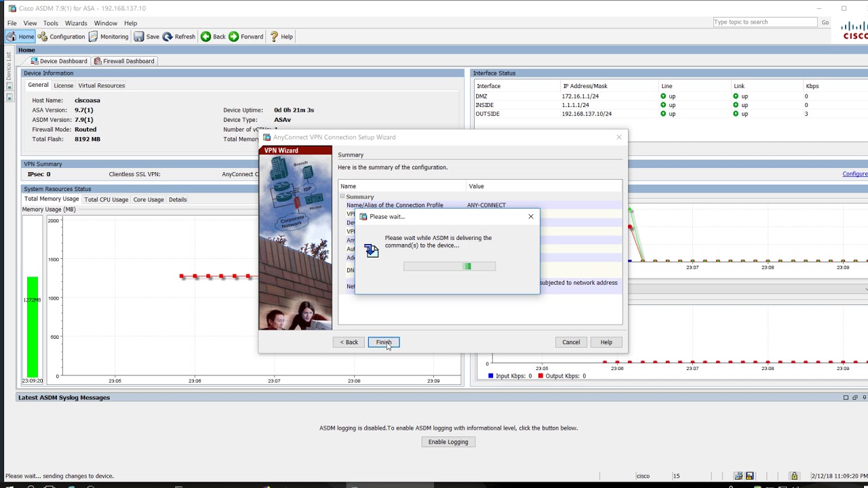Go Forward using the green arrow

coord(246,37)
